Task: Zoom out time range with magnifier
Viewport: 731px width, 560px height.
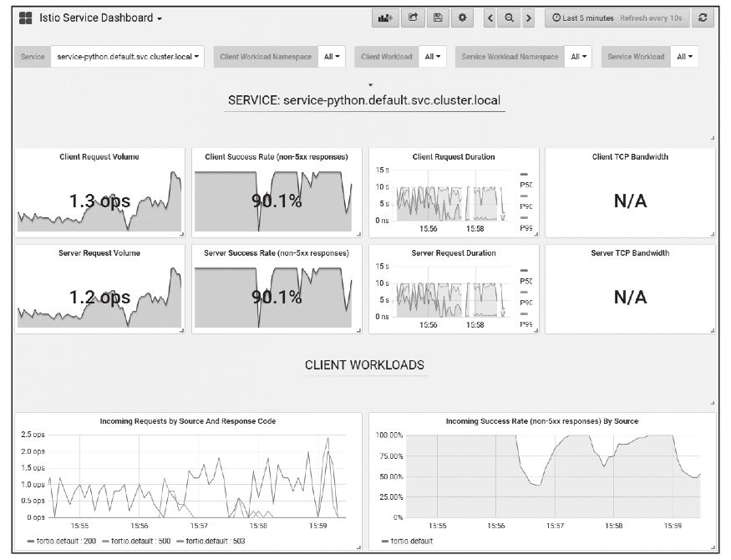Action: 509,18
